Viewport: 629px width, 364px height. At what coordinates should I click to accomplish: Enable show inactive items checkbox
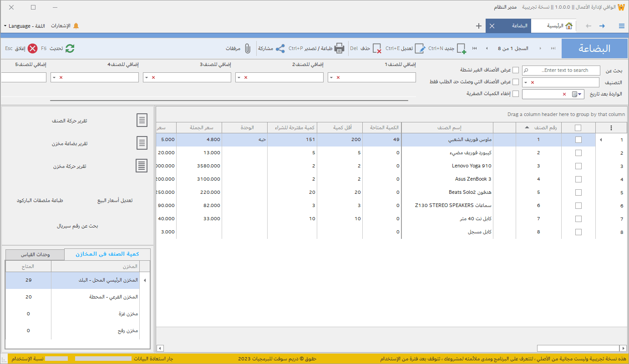516,70
